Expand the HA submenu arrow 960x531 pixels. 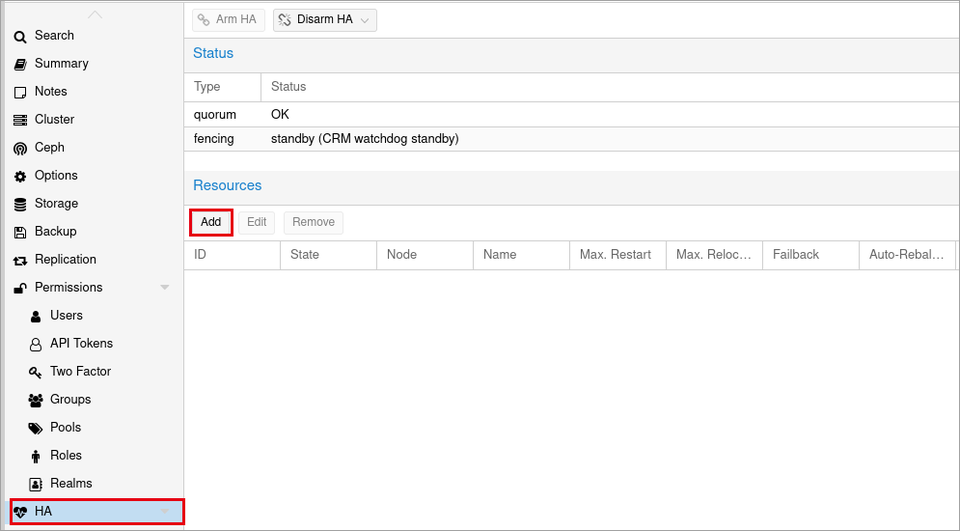coord(165,511)
